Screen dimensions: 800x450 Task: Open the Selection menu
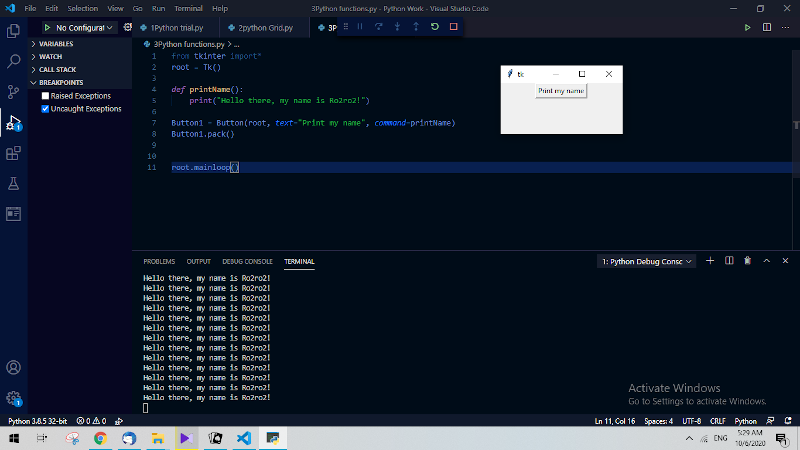(82, 9)
